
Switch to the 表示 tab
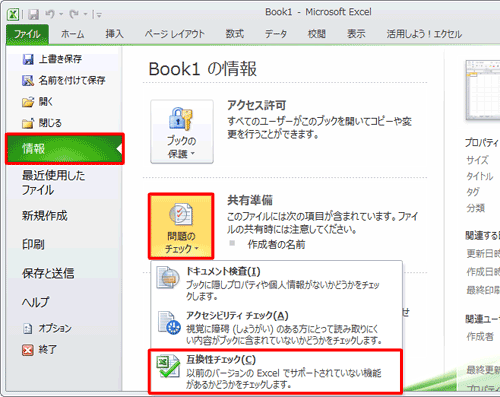pyautogui.click(x=356, y=34)
